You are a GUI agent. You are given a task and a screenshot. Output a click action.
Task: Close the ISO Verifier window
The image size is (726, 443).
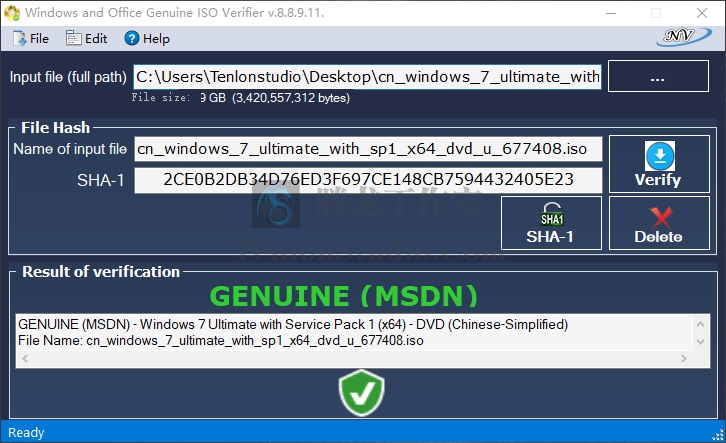pos(702,13)
